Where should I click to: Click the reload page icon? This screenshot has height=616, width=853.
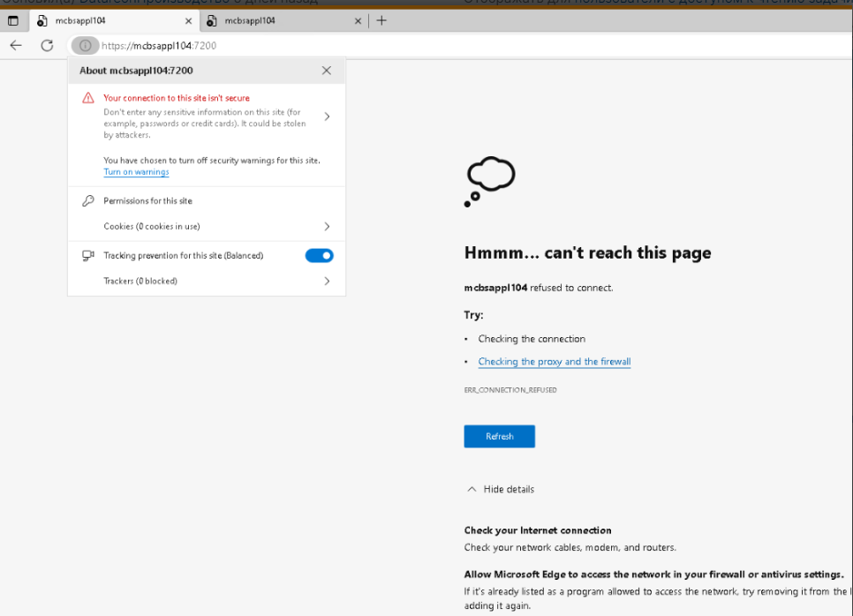click(47, 46)
